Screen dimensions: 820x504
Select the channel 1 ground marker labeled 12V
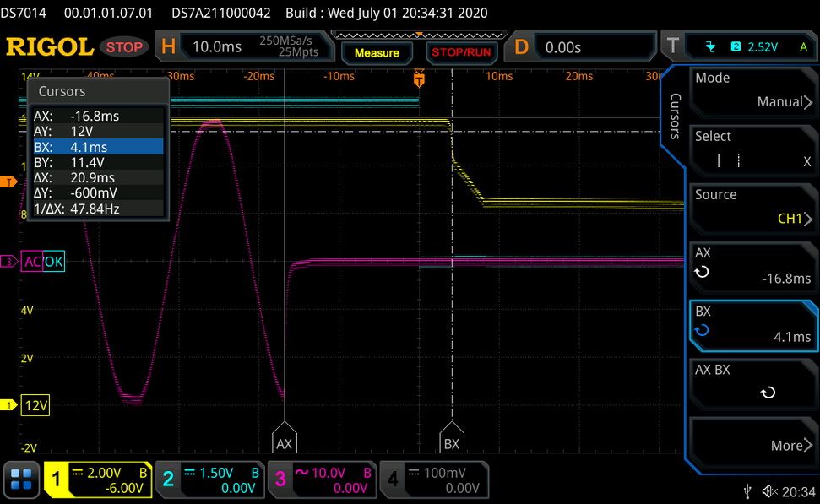35,405
